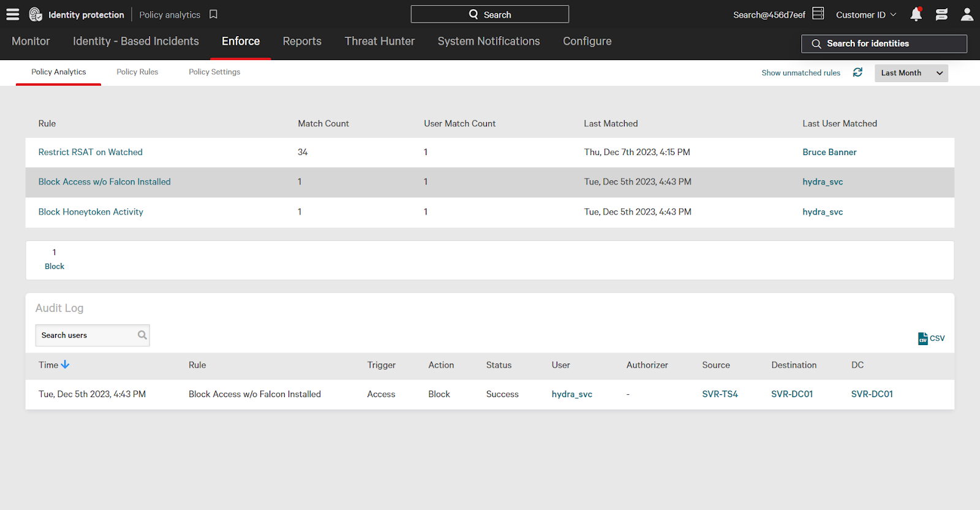Open the user profile icon

click(967, 14)
